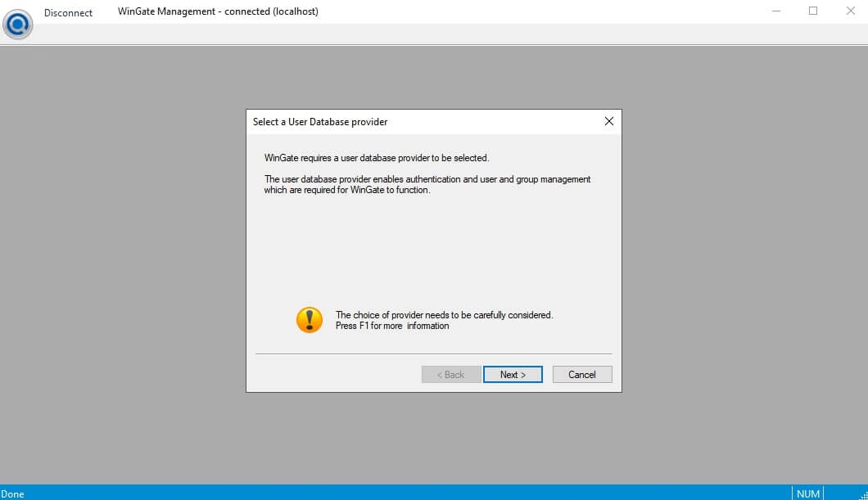Click the NUM indicator in status bar
The height and width of the screenshot is (500, 868).
(x=807, y=494)
